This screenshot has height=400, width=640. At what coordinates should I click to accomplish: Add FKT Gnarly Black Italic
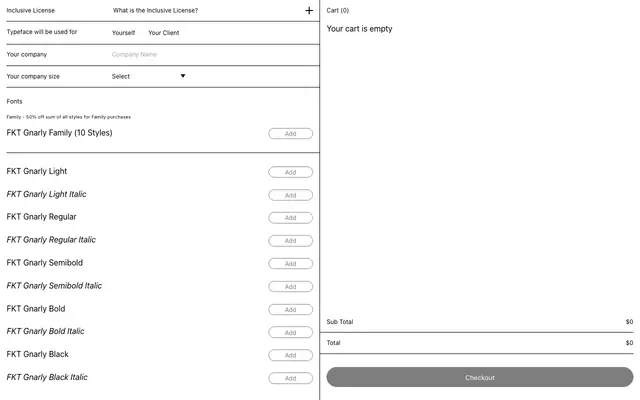point(291,378)
